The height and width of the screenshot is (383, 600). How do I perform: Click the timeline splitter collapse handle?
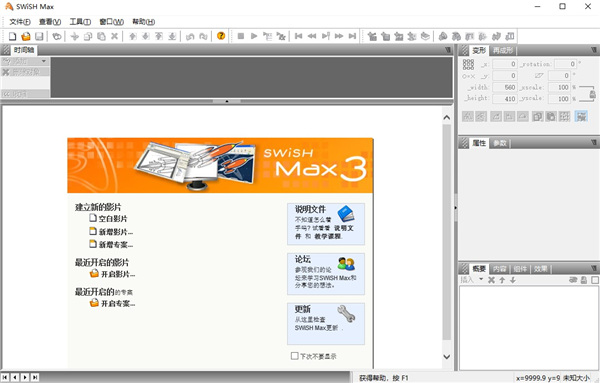coord(227,101)
